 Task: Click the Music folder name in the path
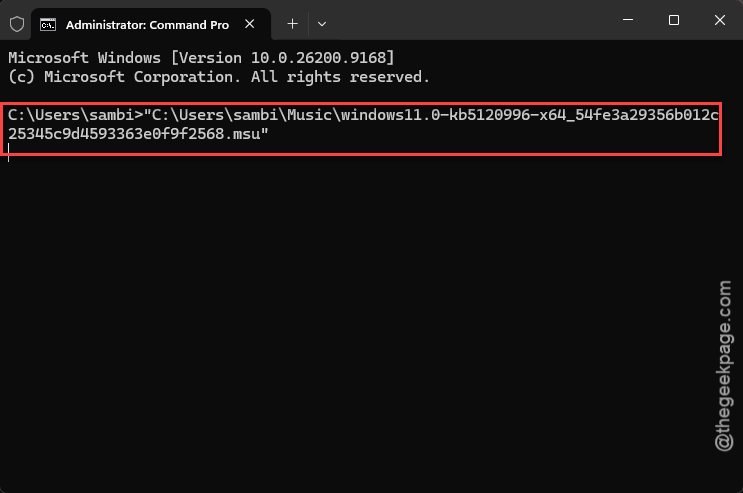tap(309, 115)
